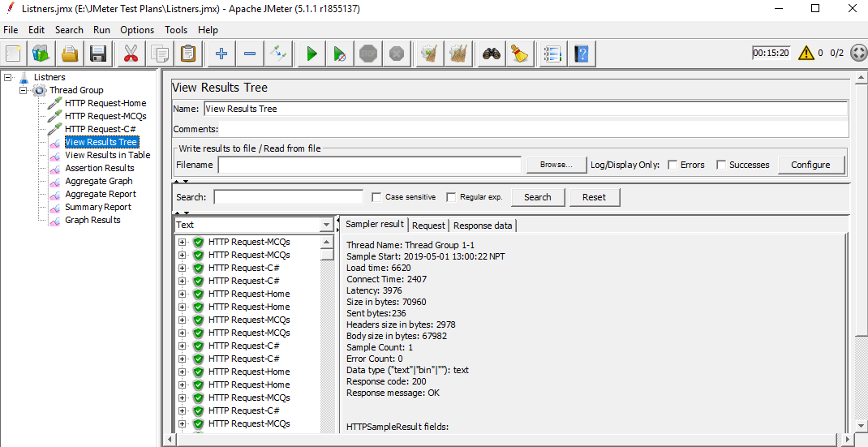Screen dimensions: 868x447
Task: Toggle the Regular exp. checkbox
Action: click(x=451, y=197)
